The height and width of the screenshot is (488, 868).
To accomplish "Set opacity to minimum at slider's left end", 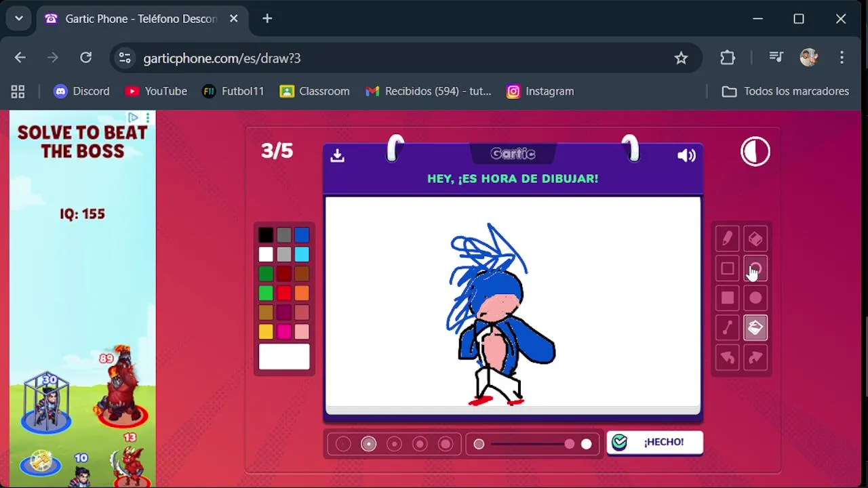I will pos(479,444).
